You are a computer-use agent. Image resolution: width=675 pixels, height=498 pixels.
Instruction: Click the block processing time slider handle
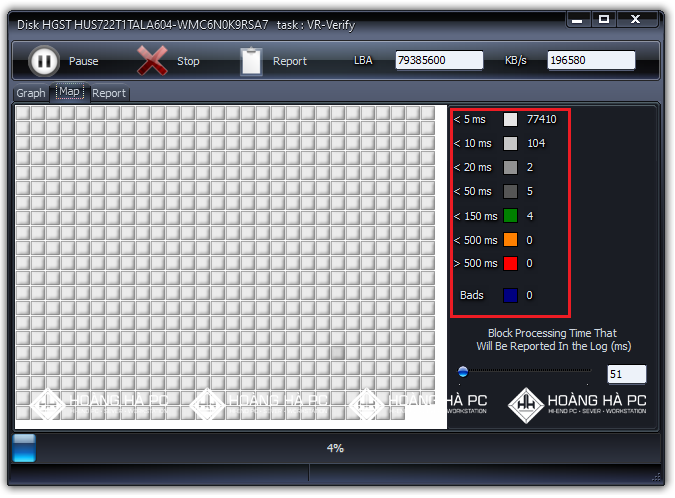click(463, 372)
